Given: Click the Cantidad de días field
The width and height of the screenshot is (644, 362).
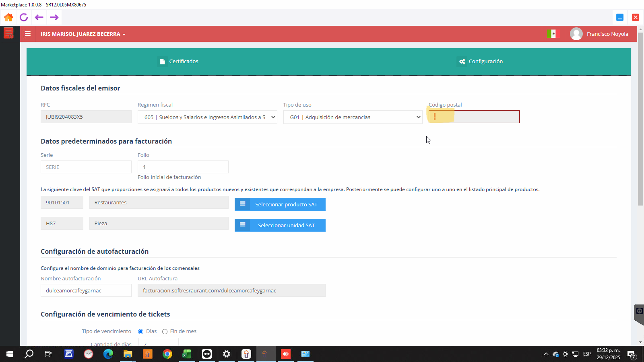Looking at the screenshot, I should coord(159,342).
